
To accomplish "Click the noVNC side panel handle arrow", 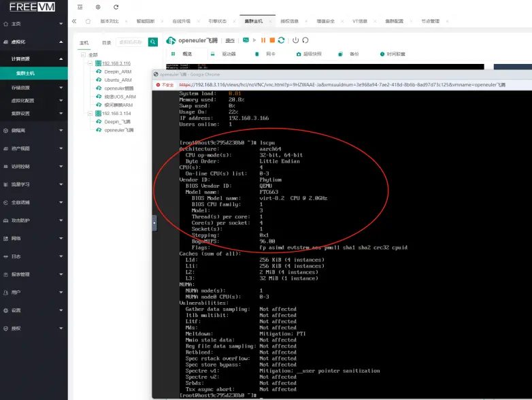I will (x=154, y=222).
